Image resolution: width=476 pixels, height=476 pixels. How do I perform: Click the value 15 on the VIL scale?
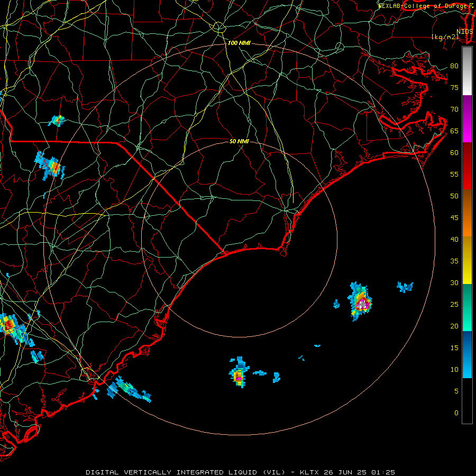click(454, 348)
